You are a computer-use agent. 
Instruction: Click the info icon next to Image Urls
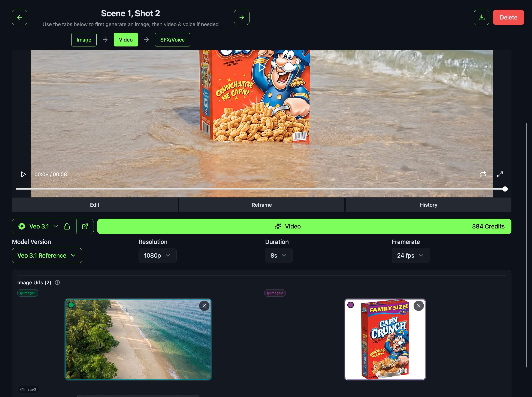[x=57, y=282]
